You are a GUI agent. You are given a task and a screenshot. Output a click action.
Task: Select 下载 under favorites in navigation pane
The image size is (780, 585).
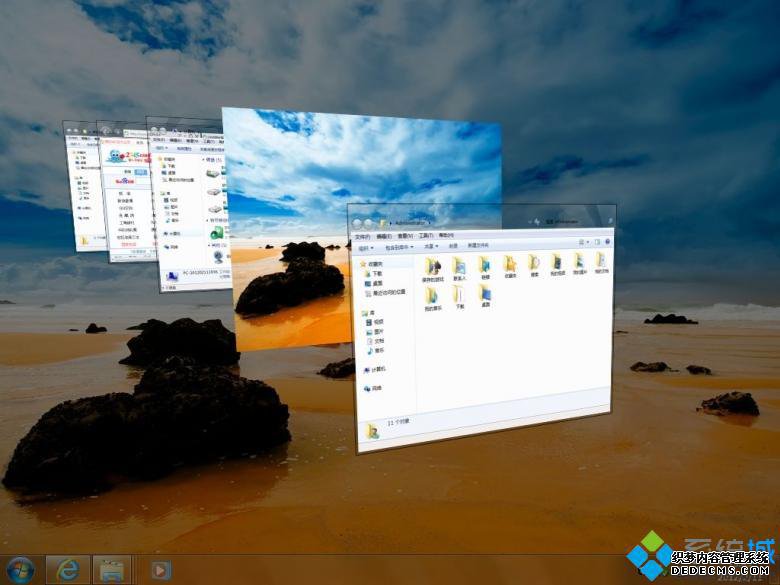pyautogui.click(x=374, y=274)
